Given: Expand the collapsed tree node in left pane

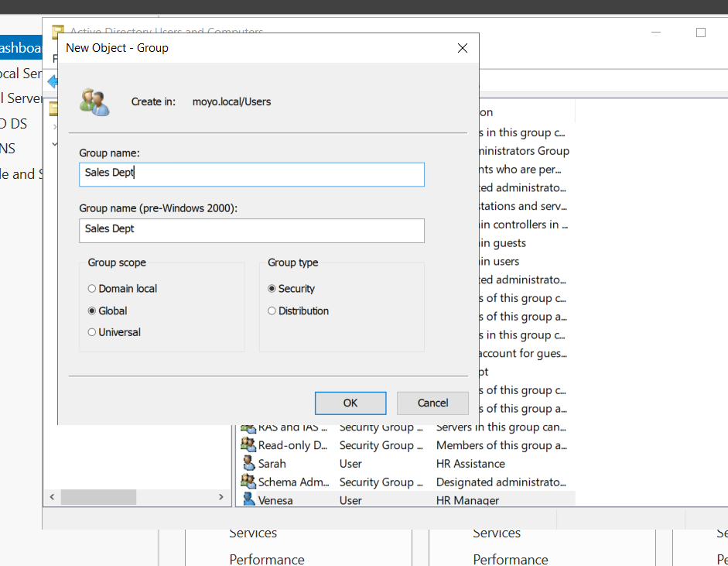Looking at the screenshot, I should coord(54,125).
